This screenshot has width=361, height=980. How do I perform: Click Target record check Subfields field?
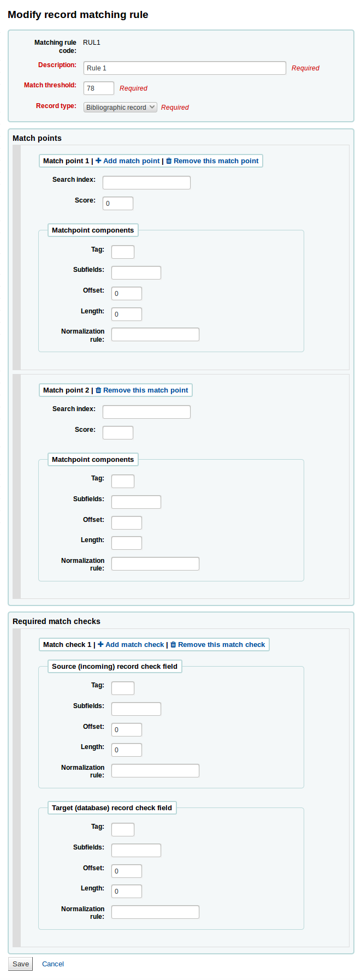[136, 851]
